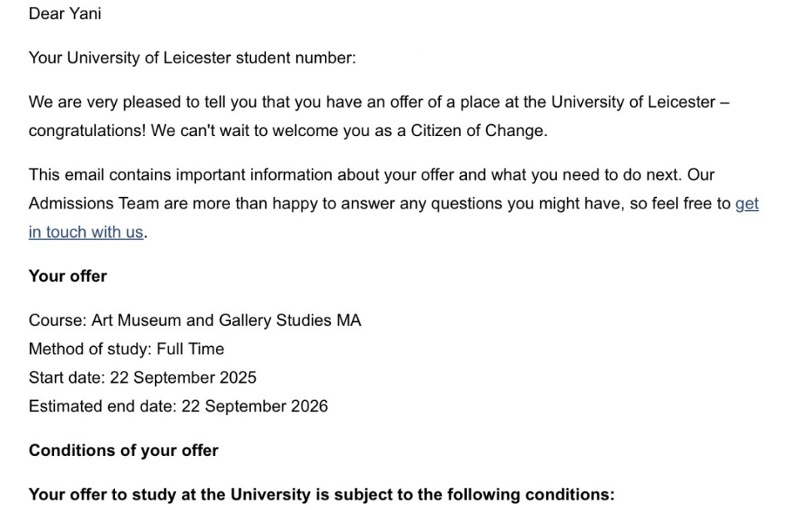Click the "Start date:" label
This screenshot has height=510, width=812.
click(x=67, y=378)
